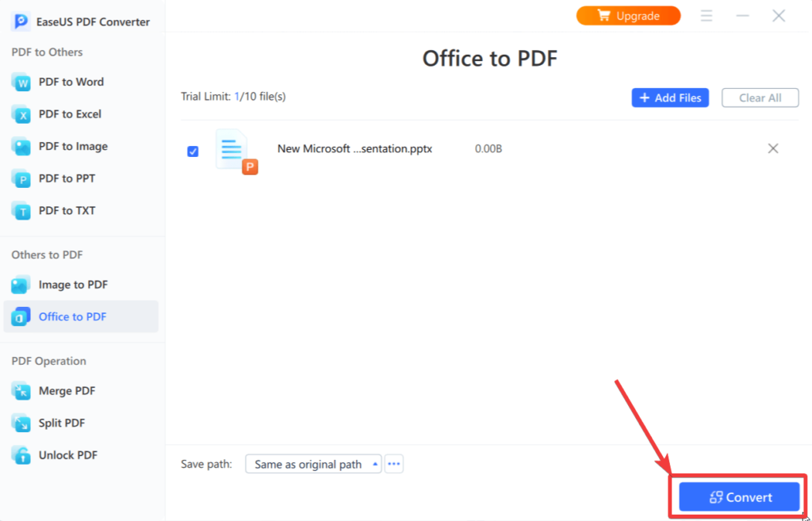
Task: Click the Split PDF icon
Action: 21,423
